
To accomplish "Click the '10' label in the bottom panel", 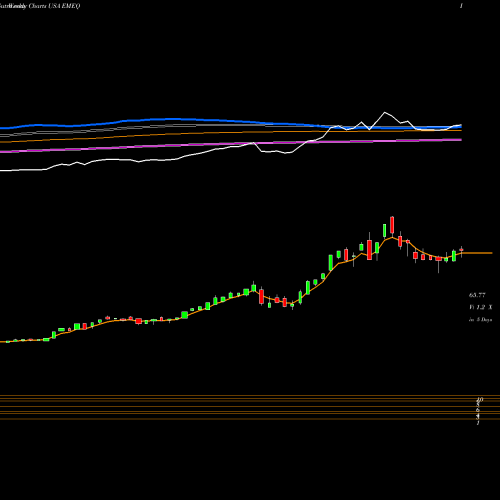I will 480,399.
